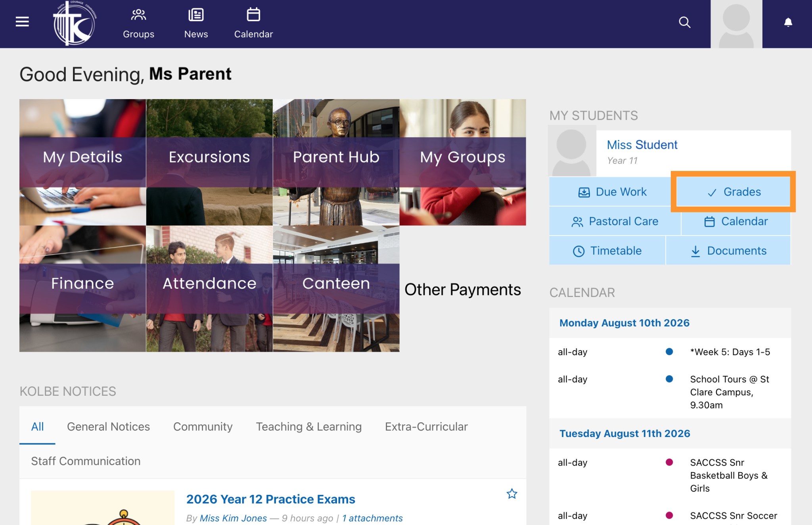Screen dimensions: 812x525
Task: Open the Finance tile
Action: [82, 289]
